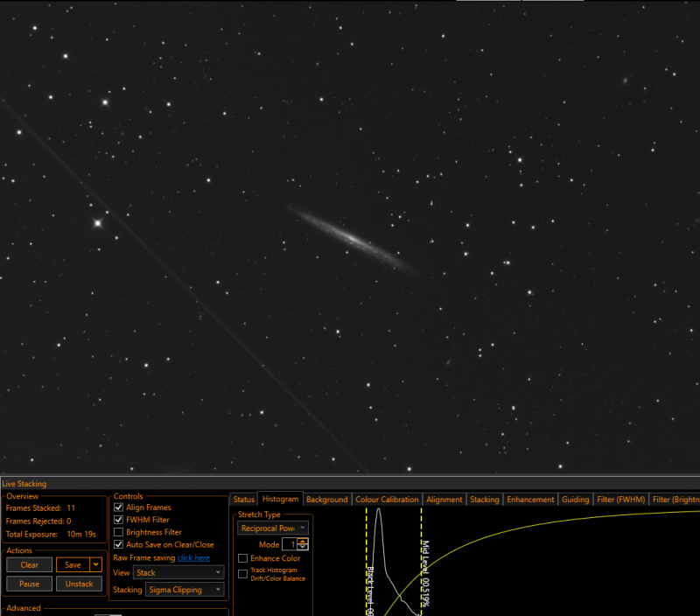Click the Clear button
This screenshot has height=616, width=700.
pos(30,564)
